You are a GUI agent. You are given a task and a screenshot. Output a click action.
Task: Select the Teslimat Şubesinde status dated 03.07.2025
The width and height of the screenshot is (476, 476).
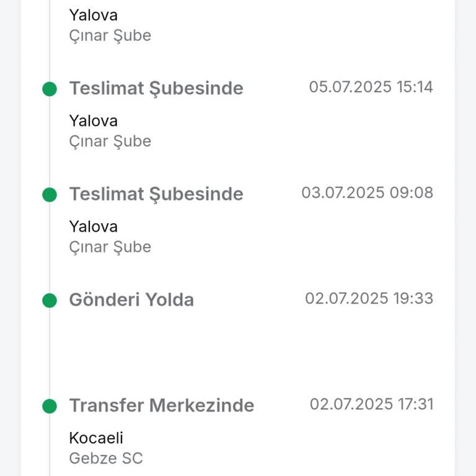coord(156,195)
